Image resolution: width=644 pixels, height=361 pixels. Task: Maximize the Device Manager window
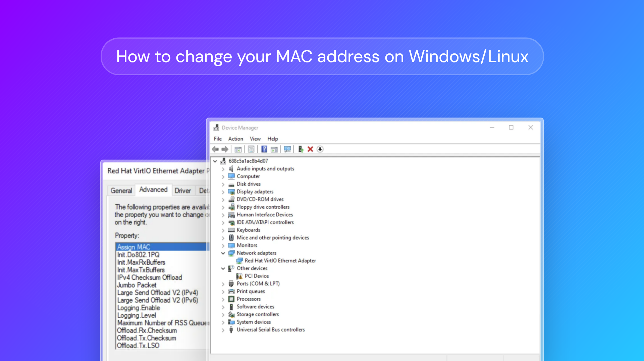[x=511, y=128]
